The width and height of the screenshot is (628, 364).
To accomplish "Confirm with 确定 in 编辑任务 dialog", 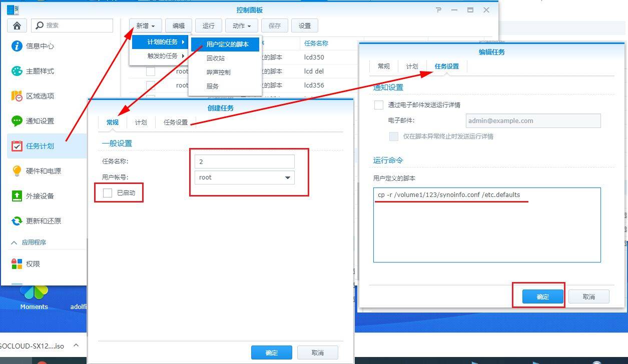I will [x=543, y=296].
